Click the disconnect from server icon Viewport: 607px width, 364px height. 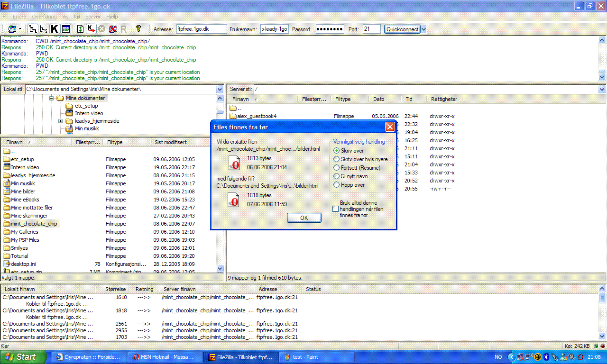click(113, 29)
